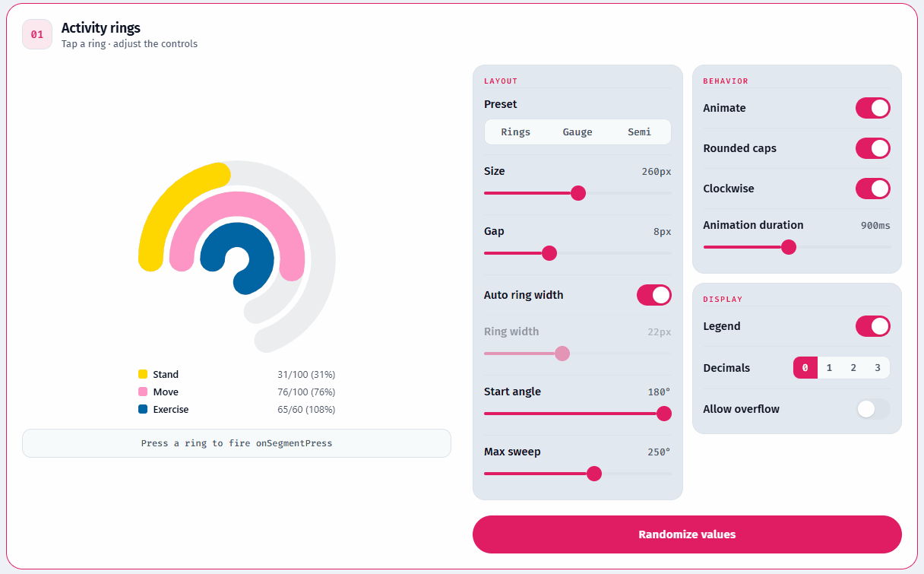
Task: Click the blue Exercise legend swatch
Action: tap(143, 409)
